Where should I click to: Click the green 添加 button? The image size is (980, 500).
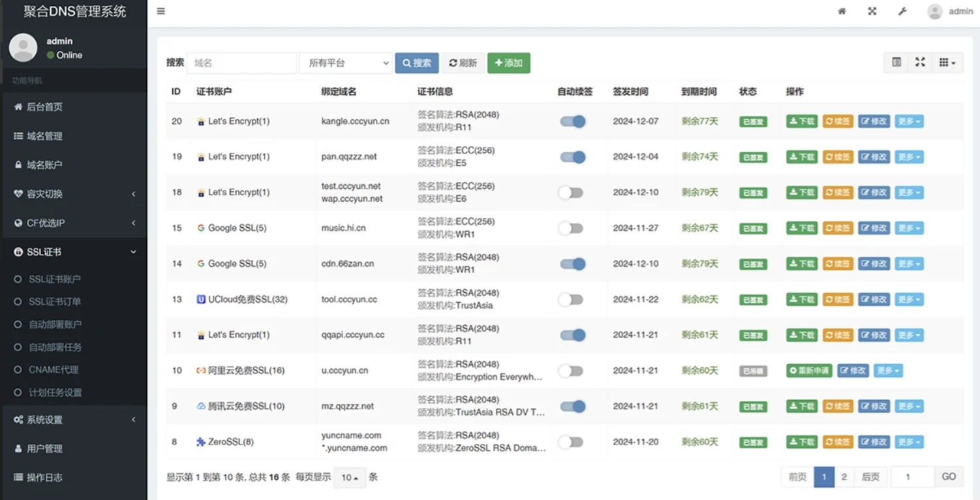[x=508, y=63]
